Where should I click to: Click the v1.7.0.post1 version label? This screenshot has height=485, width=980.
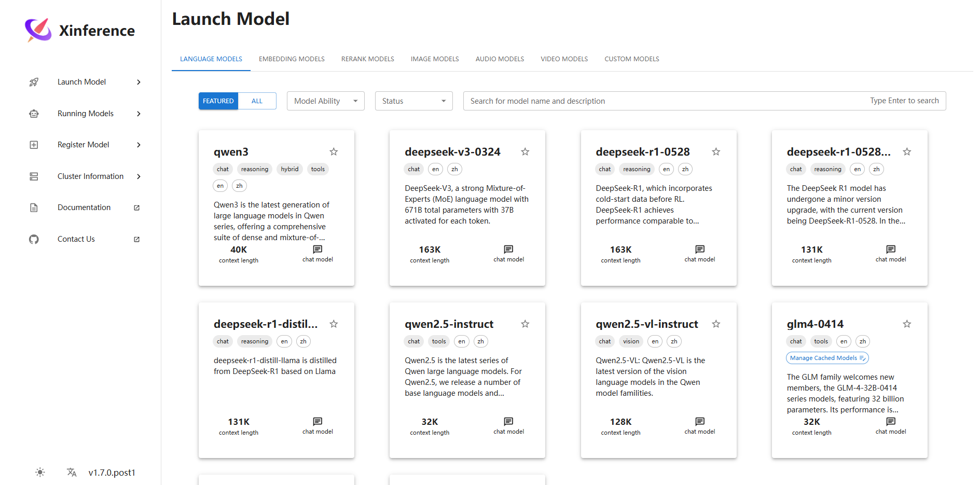[112, 473]
